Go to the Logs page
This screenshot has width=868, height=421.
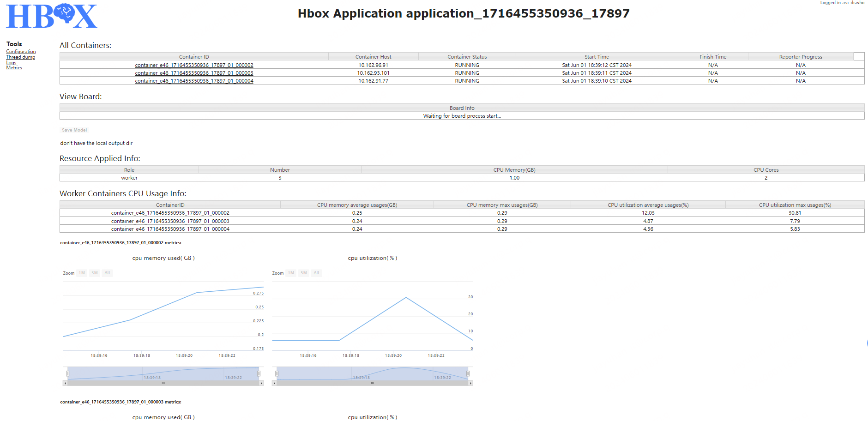[11, 62]
